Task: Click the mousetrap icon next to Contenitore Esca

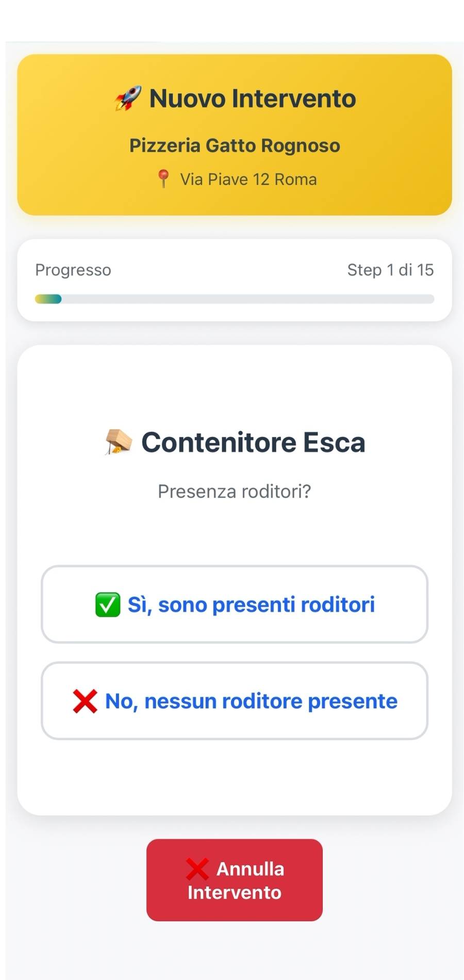Action: pyautogui.click(x=119, y=442)
